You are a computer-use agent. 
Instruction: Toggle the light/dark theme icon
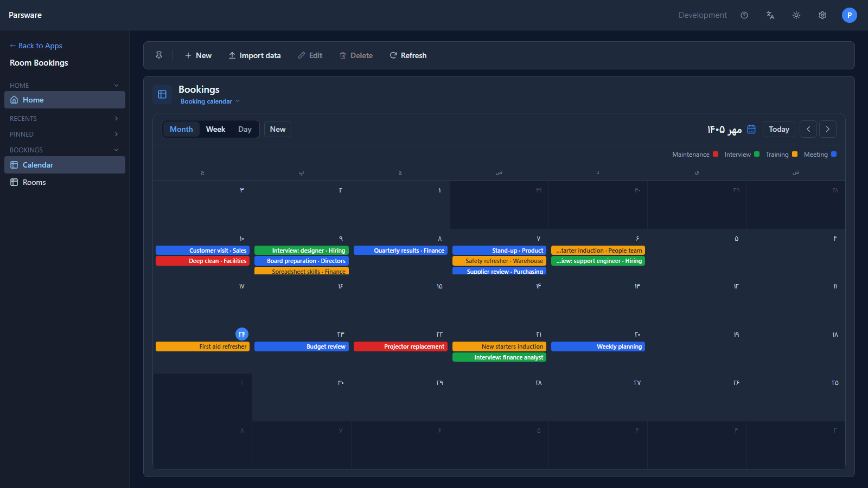796,15
